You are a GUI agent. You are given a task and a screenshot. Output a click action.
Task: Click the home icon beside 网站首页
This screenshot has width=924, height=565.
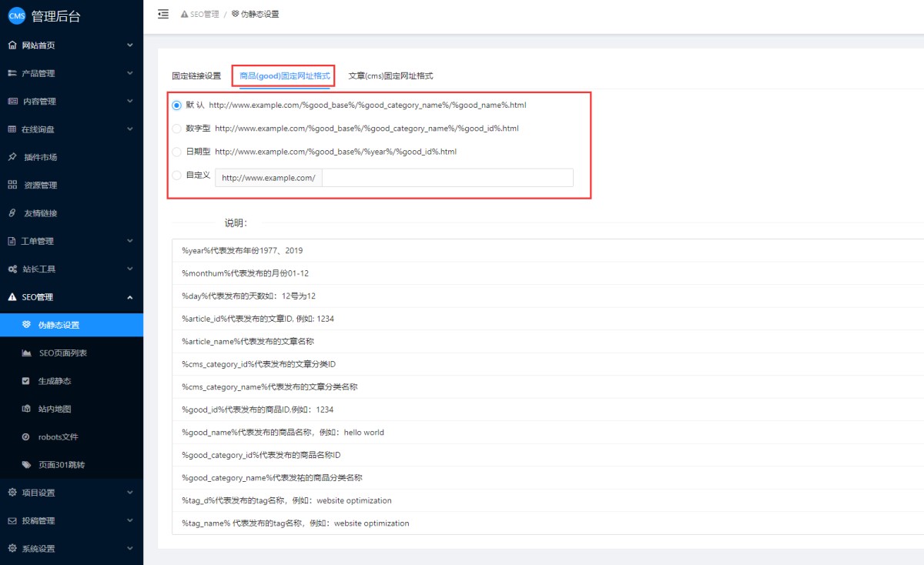point(12,45)
